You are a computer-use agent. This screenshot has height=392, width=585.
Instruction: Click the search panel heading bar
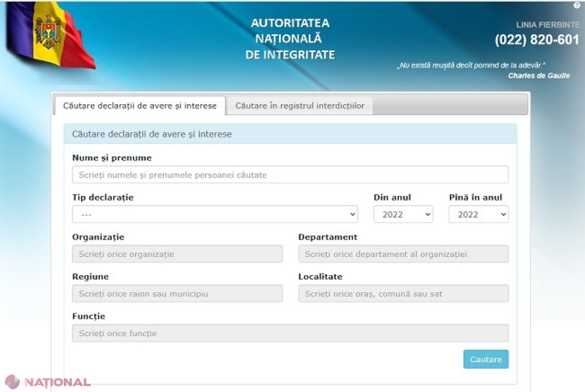[290, 134]
